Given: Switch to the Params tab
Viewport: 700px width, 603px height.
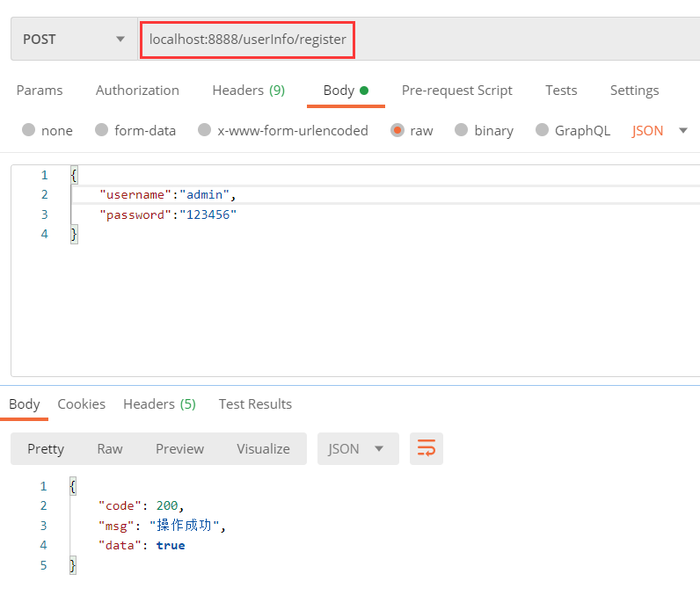Looking at the screenshot, I should click(39, 90).
